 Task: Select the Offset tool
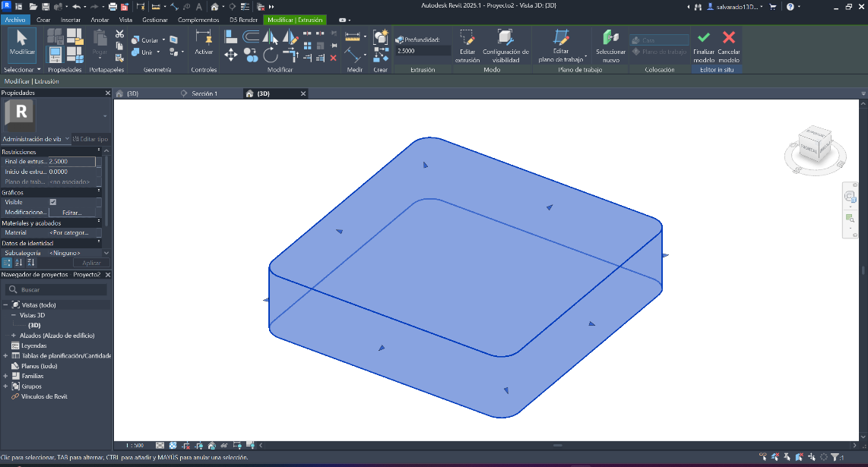point(251,37)
